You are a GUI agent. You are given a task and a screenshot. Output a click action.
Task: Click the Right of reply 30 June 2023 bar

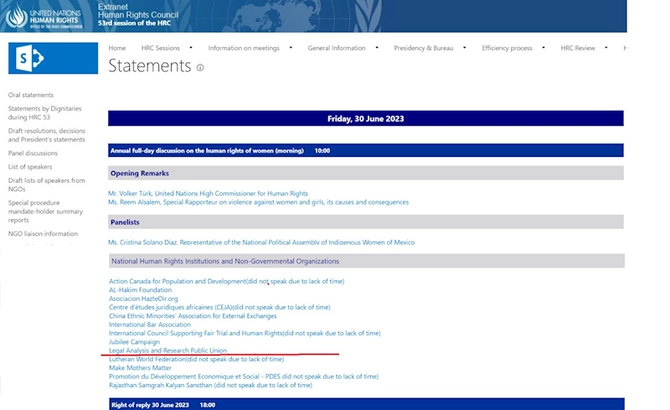(x=367, y=404)
